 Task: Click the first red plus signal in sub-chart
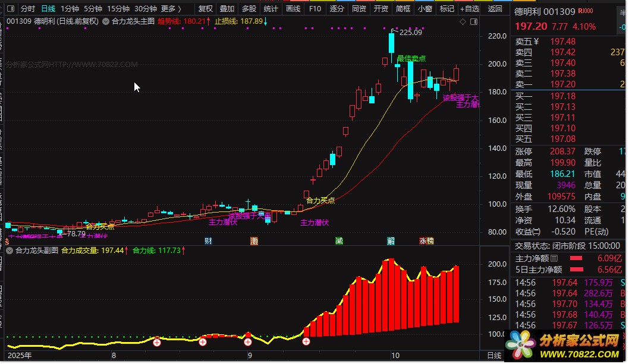[157, 343]
